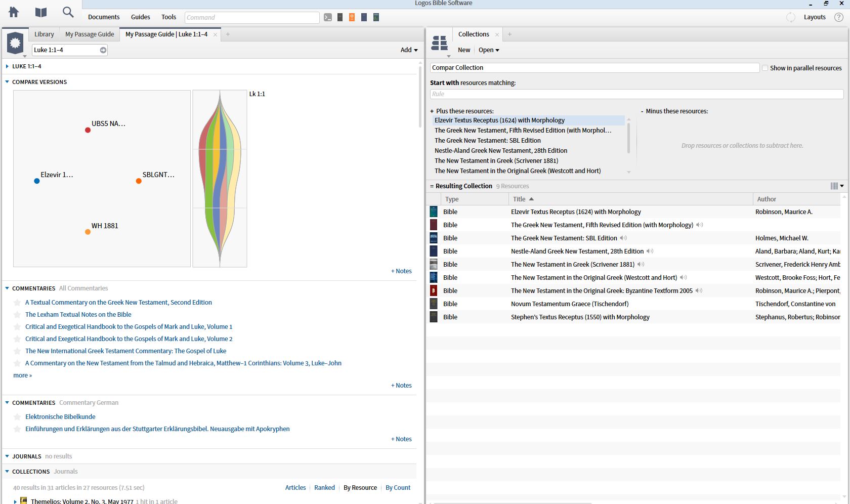The width and height of the screenshot is (850, 504).
Task: Collapse the All Commentaries section
Action: click(x=7, y=288)
